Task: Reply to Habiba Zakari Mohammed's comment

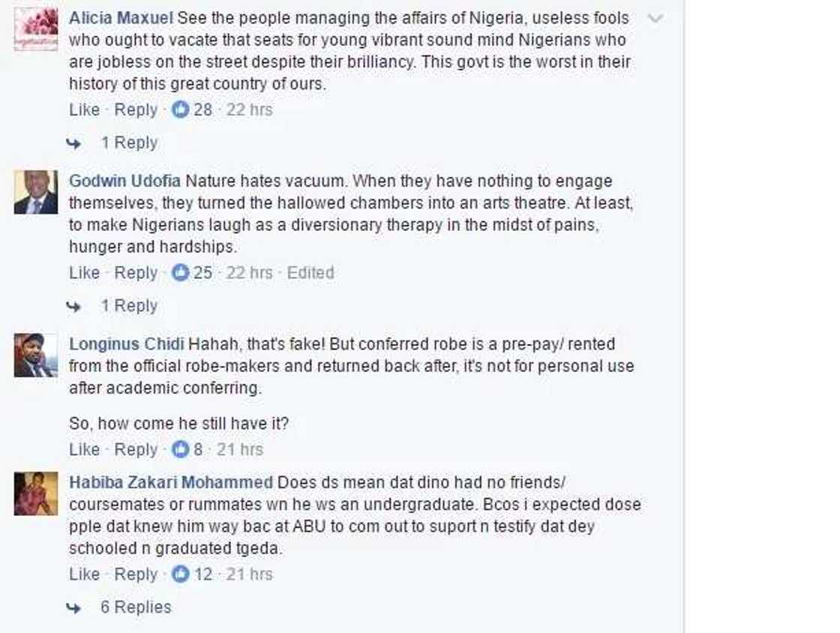Action: [x=136, y=574]
